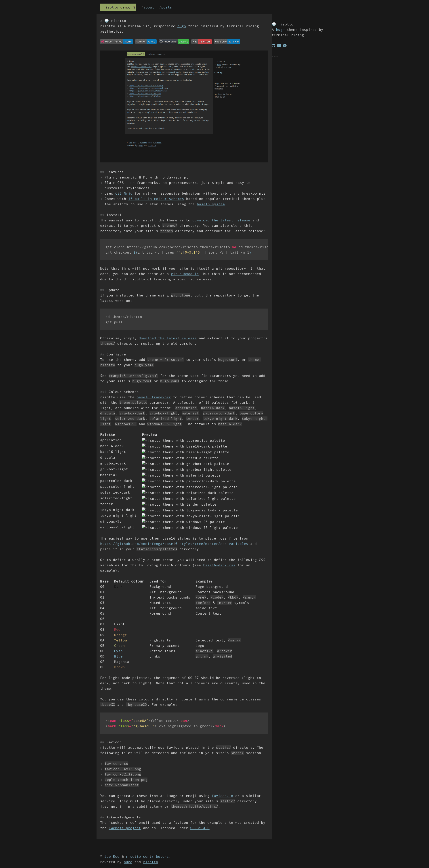
Task: Follow the hugo link in the sidebar description
Action: (280, 30)
